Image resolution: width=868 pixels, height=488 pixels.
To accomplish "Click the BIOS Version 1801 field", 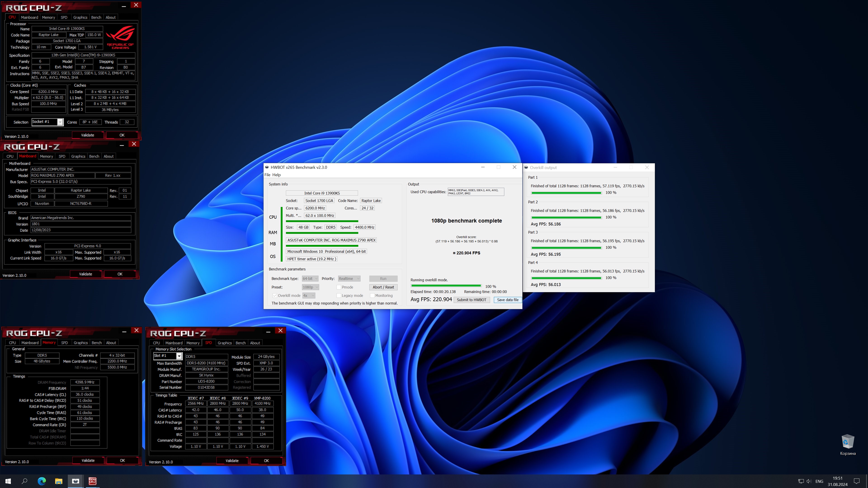I will (x=80, y=224).
